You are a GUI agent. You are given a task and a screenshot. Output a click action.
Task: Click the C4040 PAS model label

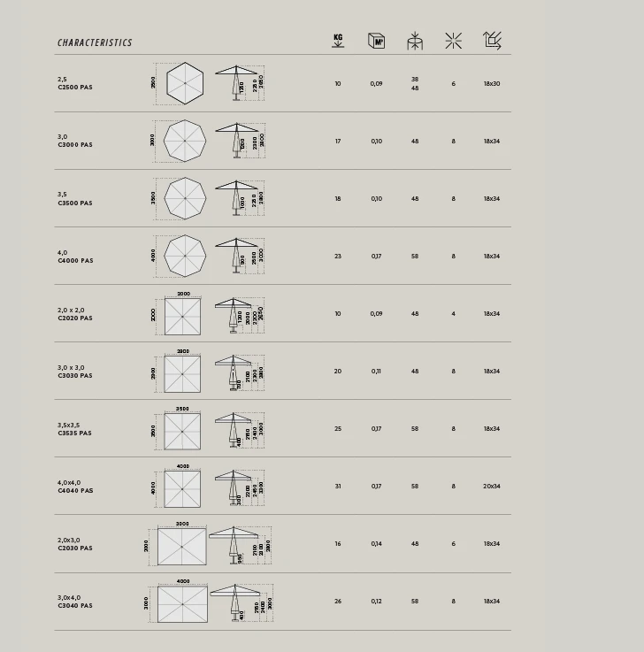click(x=75, y=491)
